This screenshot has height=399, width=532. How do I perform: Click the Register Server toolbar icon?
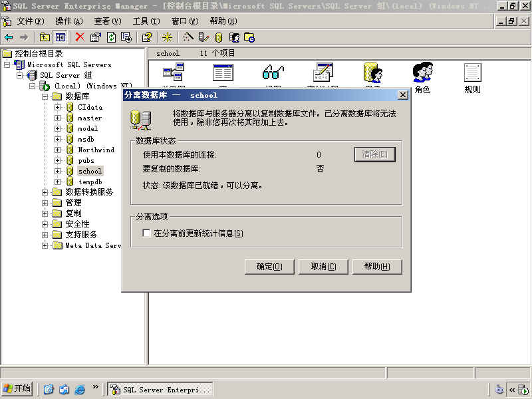point(203,37)
